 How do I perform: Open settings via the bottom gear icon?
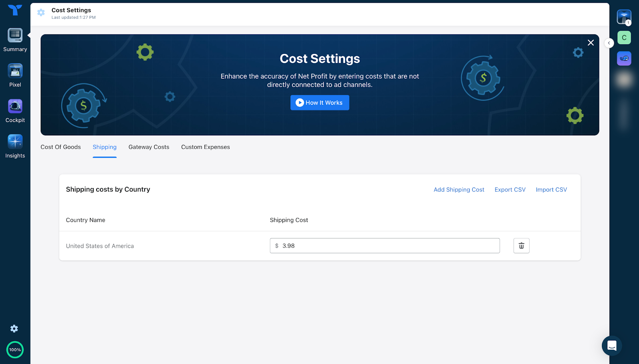tap(14, 328)
